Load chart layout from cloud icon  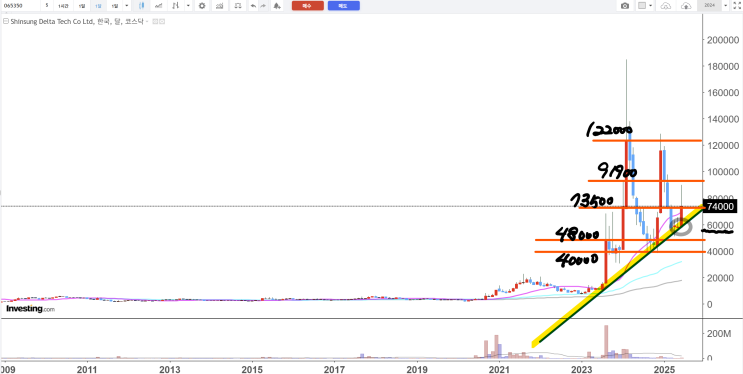[666, 6]
